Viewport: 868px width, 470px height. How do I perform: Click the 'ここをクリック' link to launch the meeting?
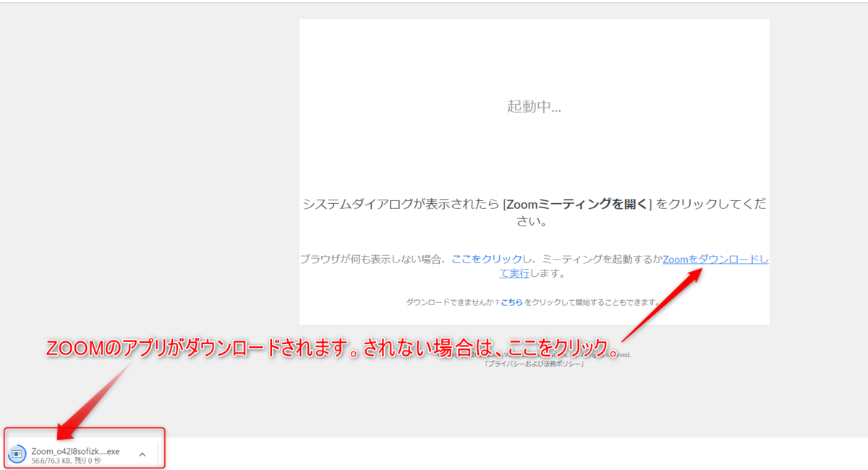coord(487,259)
